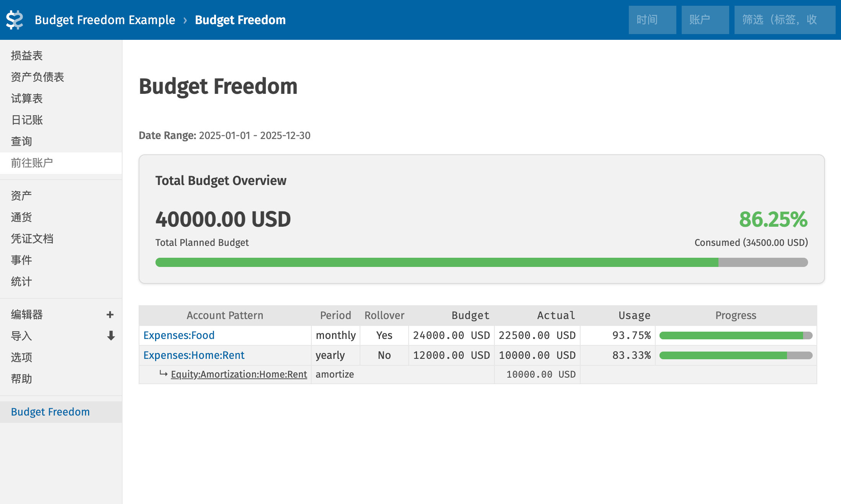Image resolution: width=841 pixels, height=504 pixels.
Task: Open 选项 options page in sidebar
Action: [x=21, y=358]
